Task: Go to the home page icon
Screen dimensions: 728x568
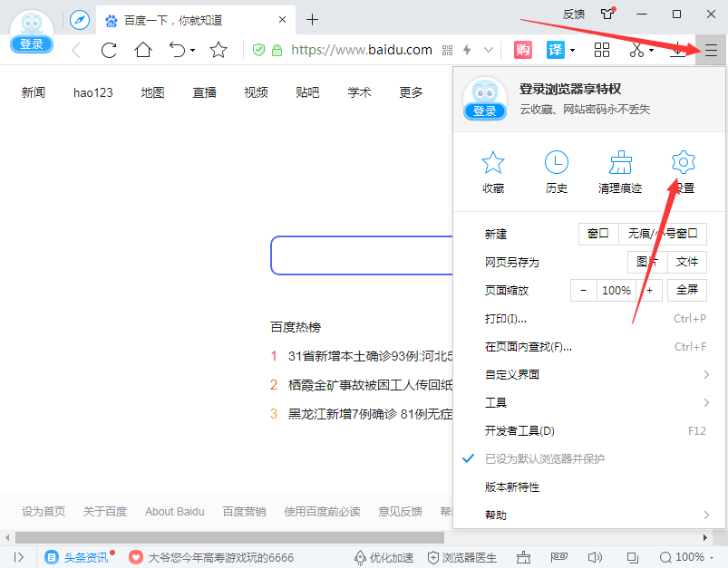Action: point(143,49)
